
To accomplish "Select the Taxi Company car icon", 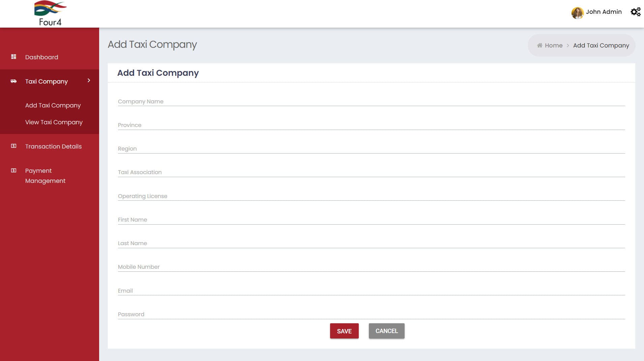I will (13, 81).
